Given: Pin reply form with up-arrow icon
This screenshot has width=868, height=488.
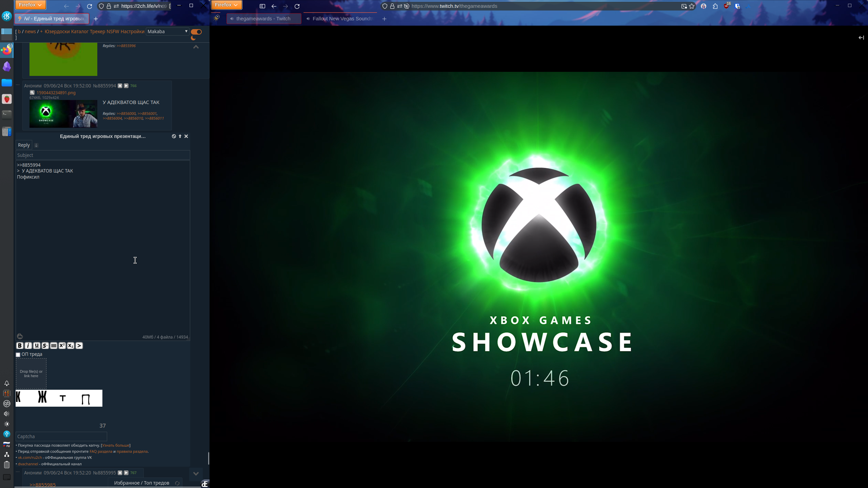Looking at the screenshot, I should tap(180, 136).
